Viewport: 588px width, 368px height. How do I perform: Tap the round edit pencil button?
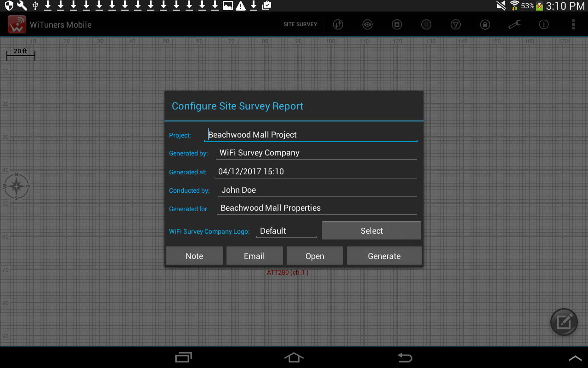pos(564,322)
